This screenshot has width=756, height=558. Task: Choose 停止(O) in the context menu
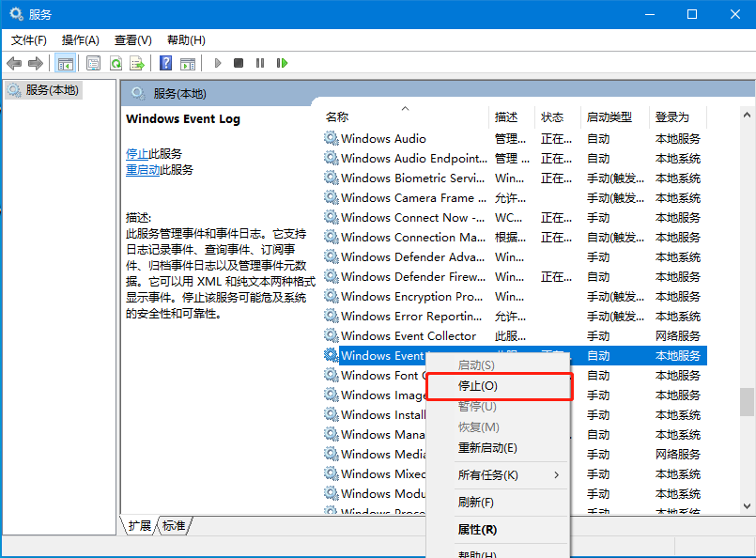[499, 386]
